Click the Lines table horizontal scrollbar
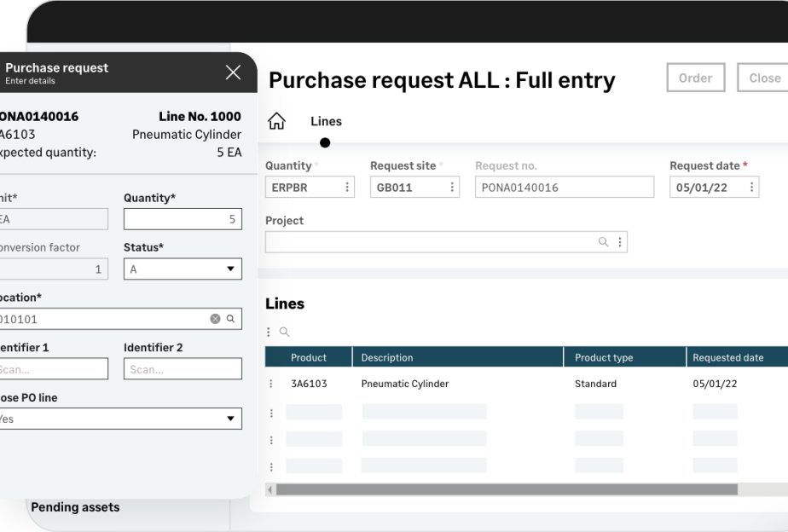788x532 pixels. (x=507, y=489)
